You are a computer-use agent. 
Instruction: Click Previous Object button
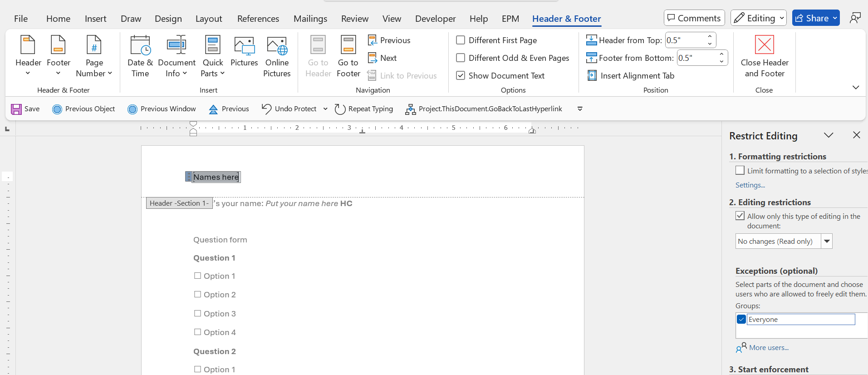point(84,109)
